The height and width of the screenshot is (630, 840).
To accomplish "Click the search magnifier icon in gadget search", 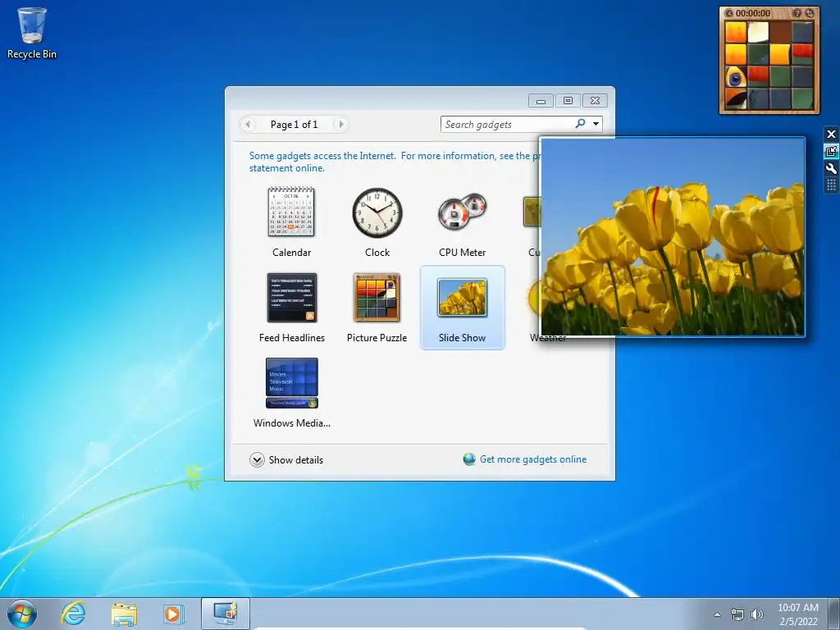I will (580, 124).
